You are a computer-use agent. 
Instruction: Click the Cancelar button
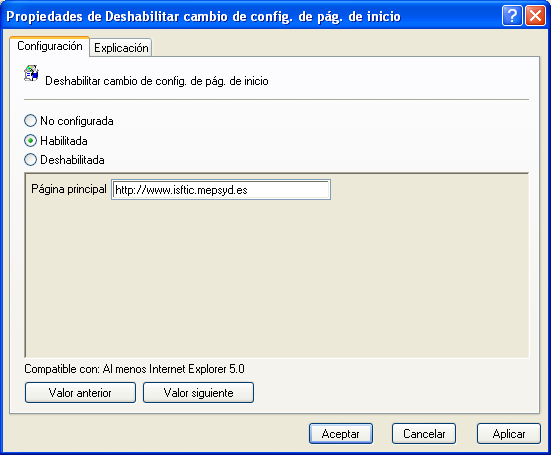tap(424, 434)
